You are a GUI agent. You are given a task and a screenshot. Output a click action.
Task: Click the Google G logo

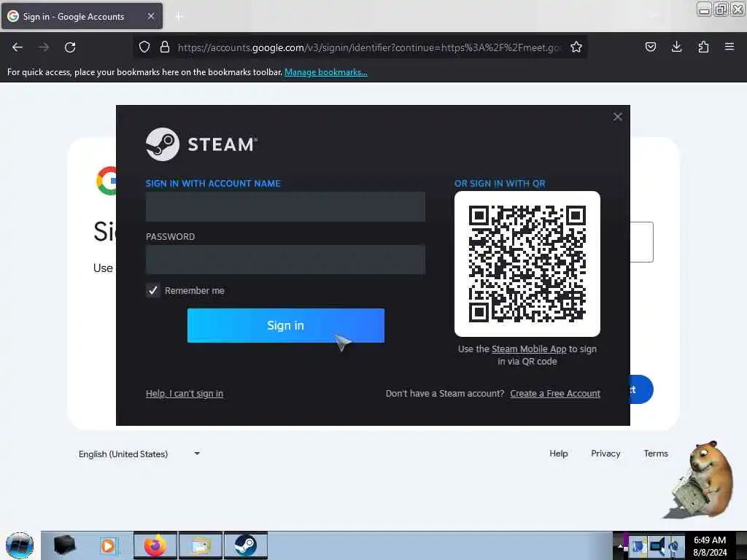coord(107,181)
